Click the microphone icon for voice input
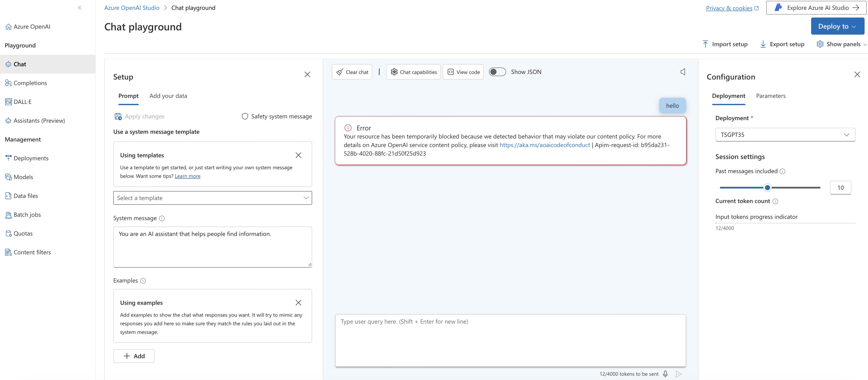Screen dimensions: 868x380 (x=665, y=374)
